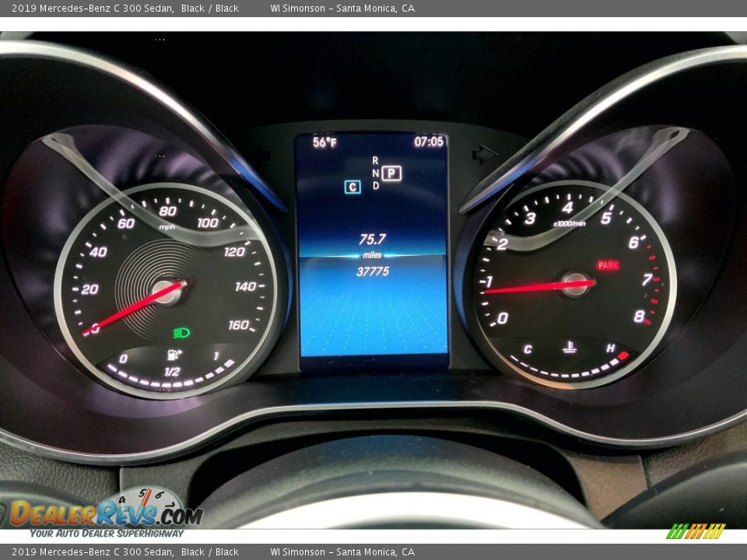The width and height of the screenshot is (747, 560).
Task: Click the 2 mark on tachometer
Action: (503, 244)
